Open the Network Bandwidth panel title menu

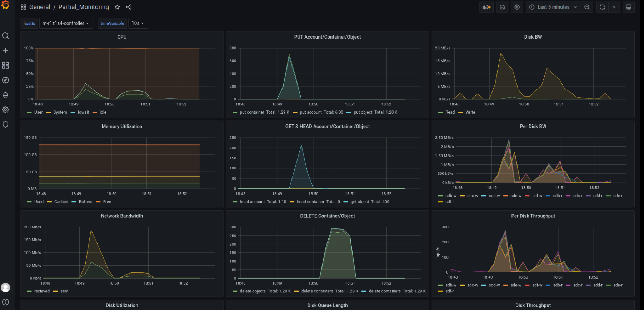122,216
